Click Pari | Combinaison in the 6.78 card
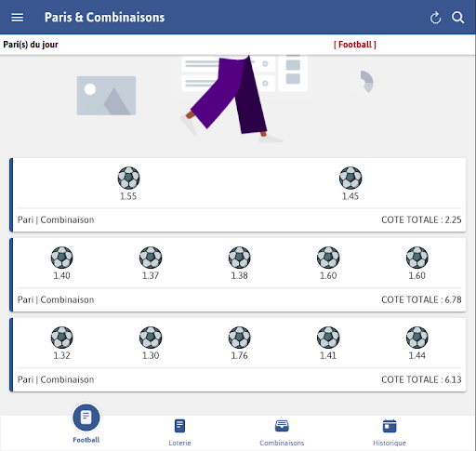Image resolution: width=476 pixels, height=451 pixels. [56, 299]
